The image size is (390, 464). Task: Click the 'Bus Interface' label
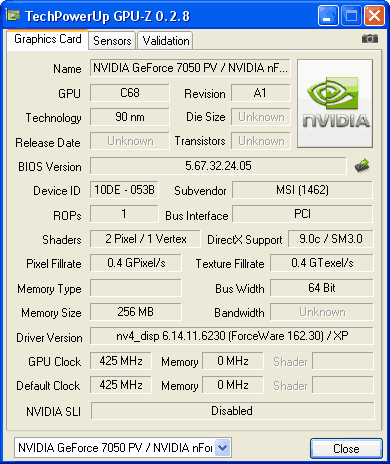[x=197, y=216]
